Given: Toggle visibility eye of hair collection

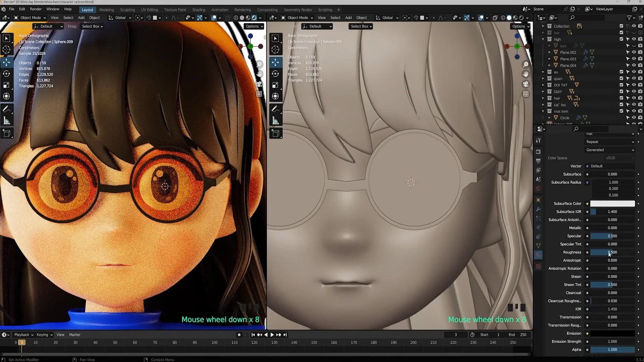Looking at the screenshot, I should click(634, 98).
